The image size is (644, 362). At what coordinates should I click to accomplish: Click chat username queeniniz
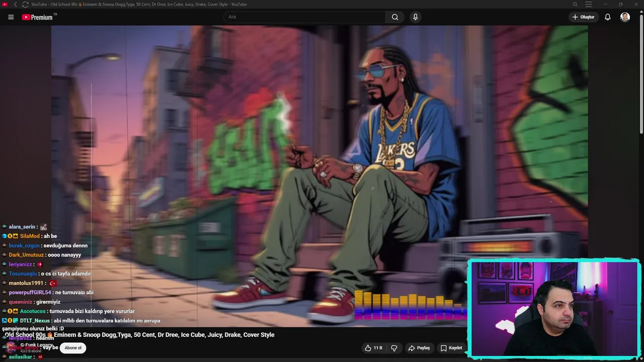tap(21, 302)
